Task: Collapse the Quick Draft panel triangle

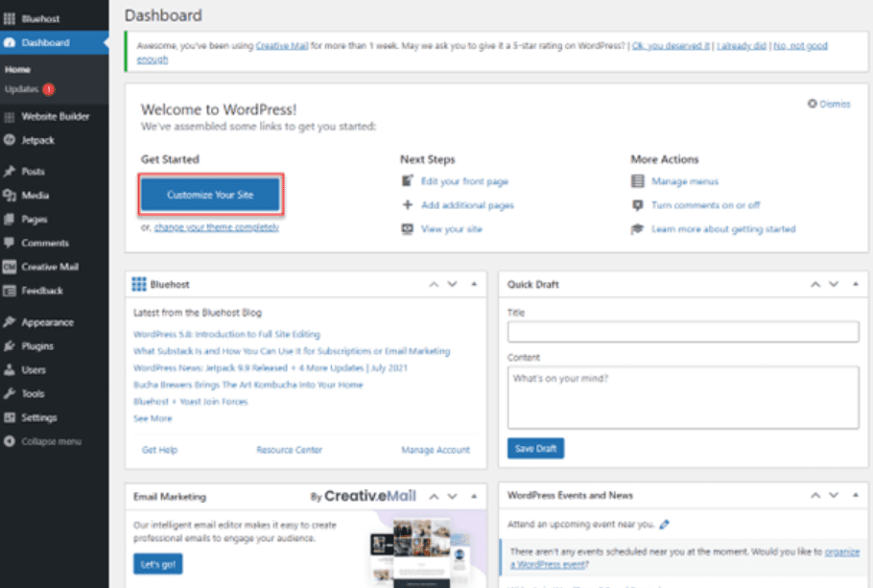Action: (x=856, y=284)
